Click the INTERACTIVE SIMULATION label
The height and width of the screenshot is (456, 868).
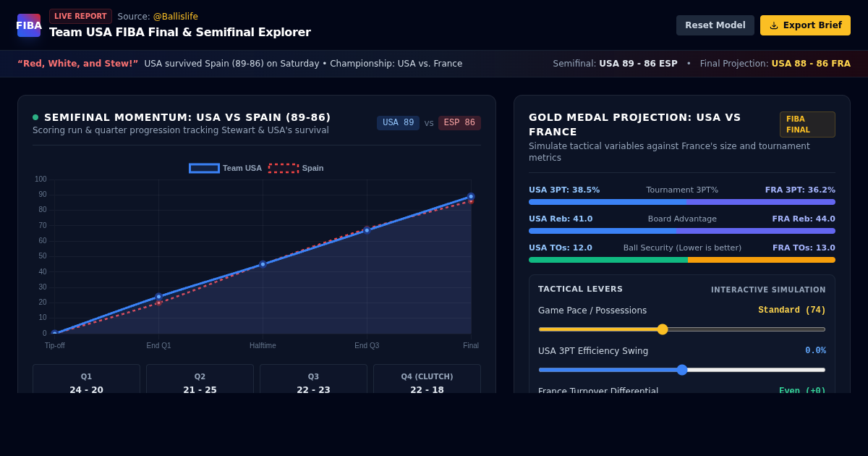pos(768,290)
